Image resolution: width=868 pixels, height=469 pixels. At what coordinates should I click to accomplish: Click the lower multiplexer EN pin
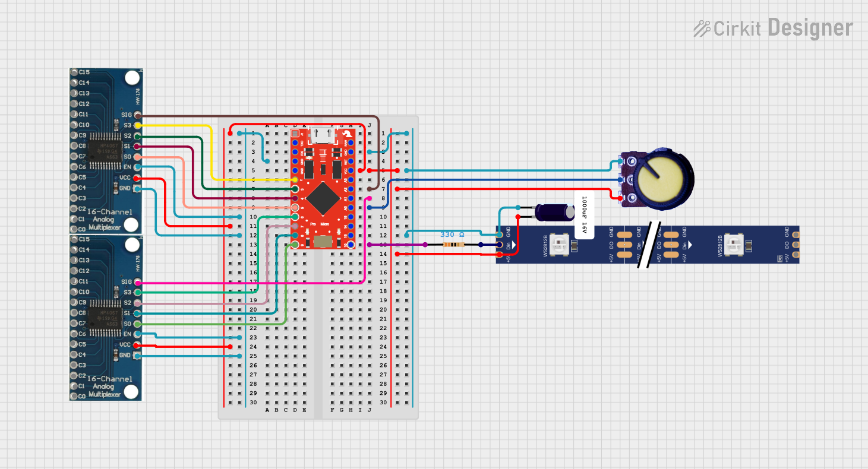tap(138, 334)
